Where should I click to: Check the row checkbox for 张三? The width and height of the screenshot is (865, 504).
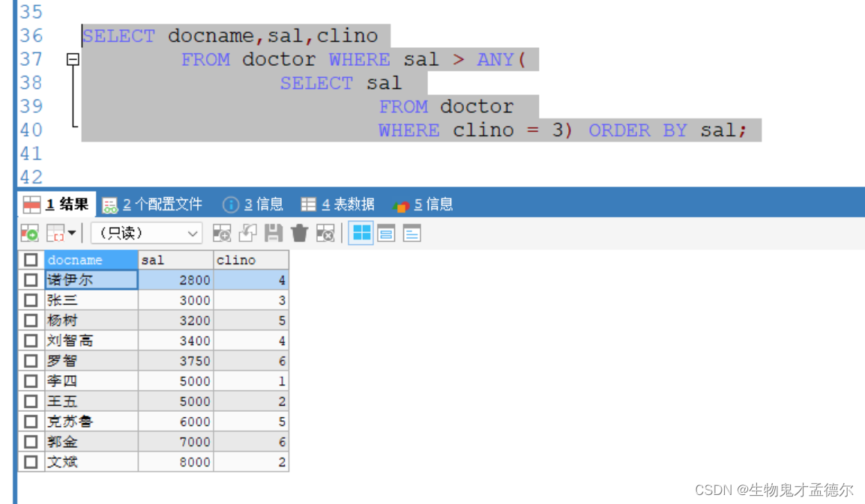[x=31, y=300]
